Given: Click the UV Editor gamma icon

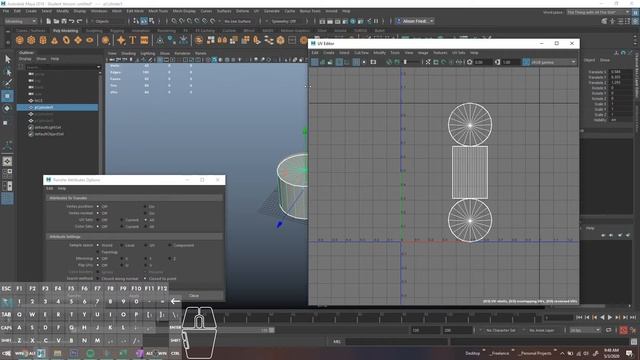Looking at the screenshot, I should pyautogui.click(x=497, y=62).
